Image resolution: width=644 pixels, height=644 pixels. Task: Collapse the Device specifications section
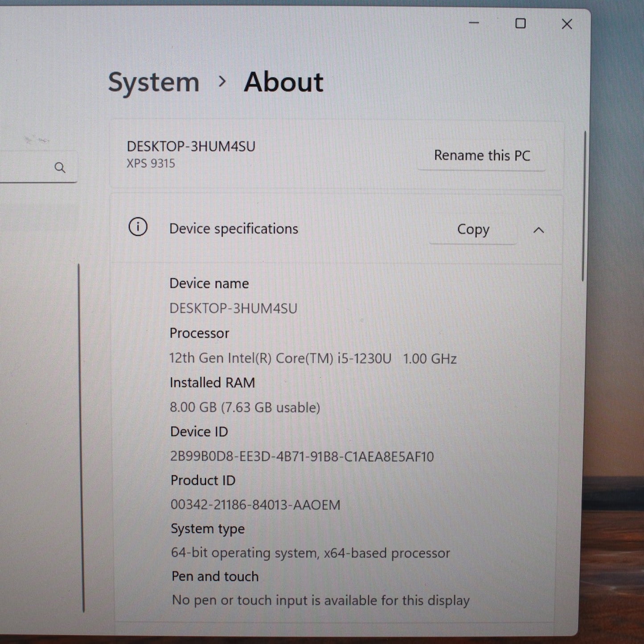[539, 230]
